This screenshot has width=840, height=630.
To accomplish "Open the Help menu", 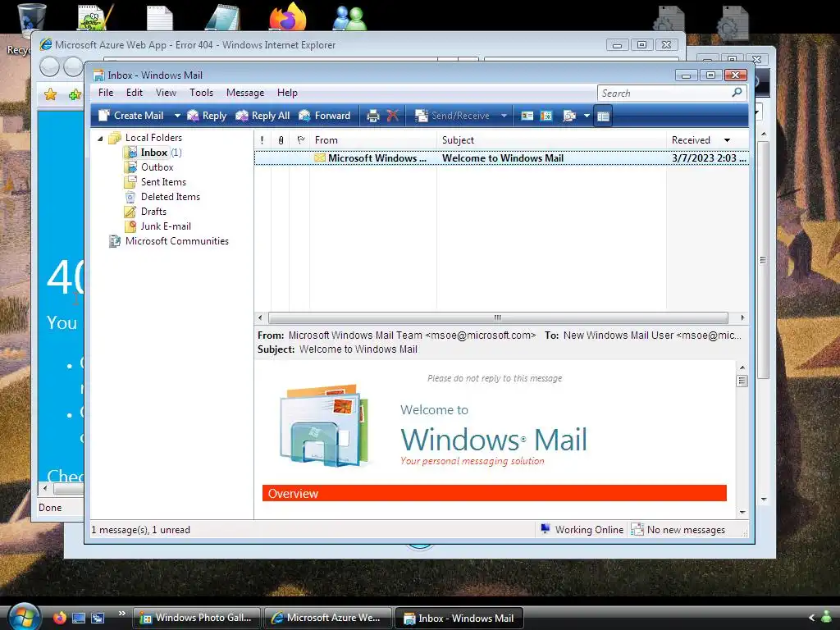I will tap(287, 93).
